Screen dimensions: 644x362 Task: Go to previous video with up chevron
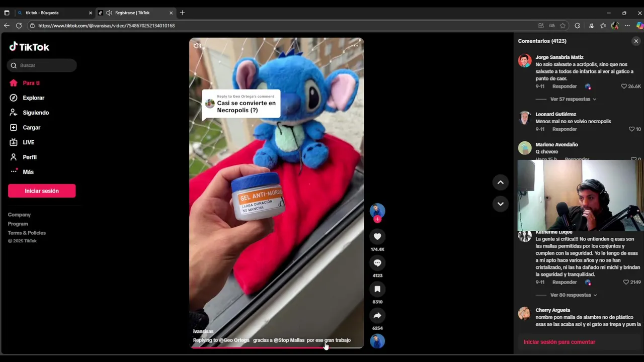click(x=501, y=183)
